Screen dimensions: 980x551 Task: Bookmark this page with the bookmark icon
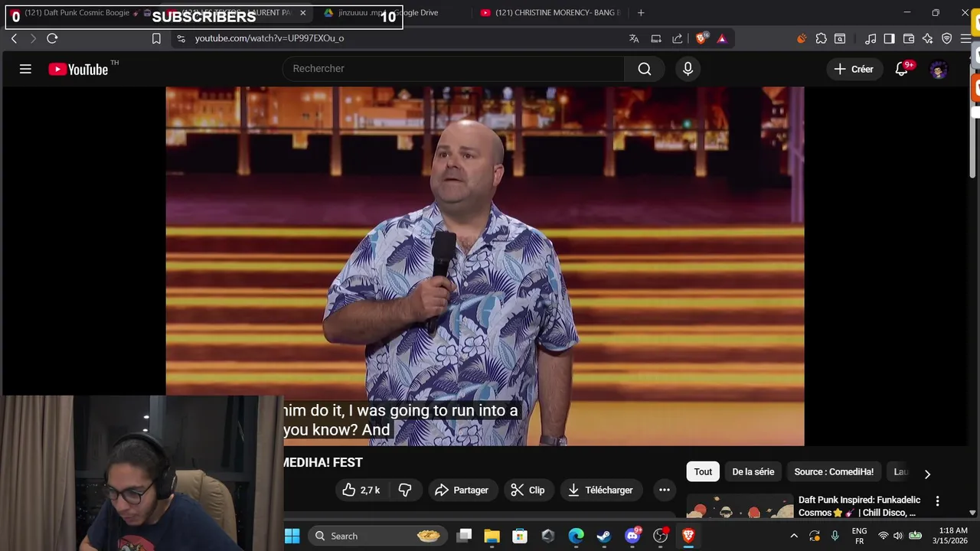point(156,38)
